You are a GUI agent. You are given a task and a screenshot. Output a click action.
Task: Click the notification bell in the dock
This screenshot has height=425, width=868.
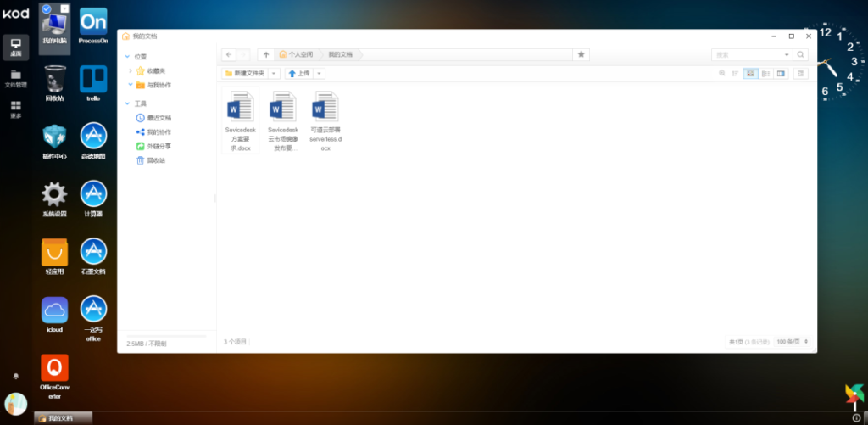pos(15,377)
